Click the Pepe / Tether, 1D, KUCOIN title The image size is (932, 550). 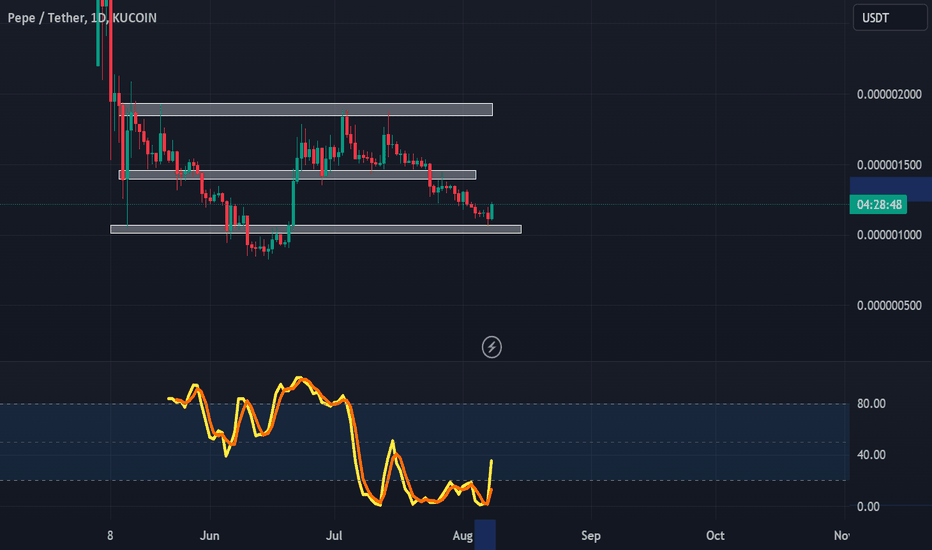click(82, 18)
